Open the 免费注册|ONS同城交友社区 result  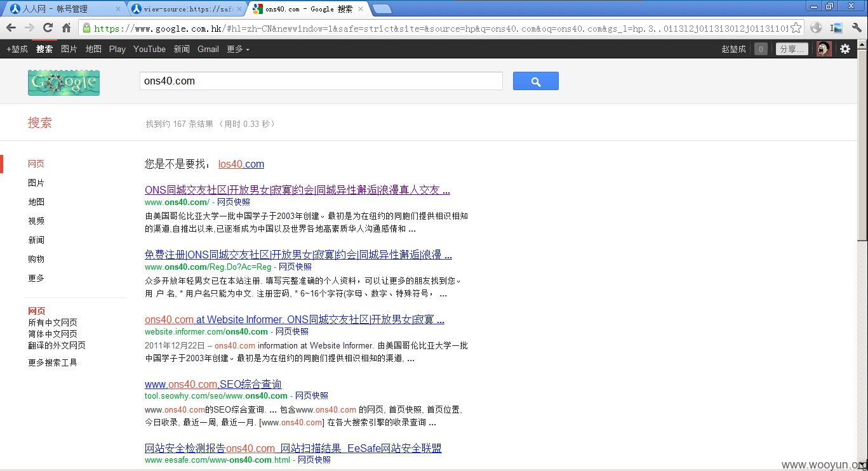tap(298, 255)
